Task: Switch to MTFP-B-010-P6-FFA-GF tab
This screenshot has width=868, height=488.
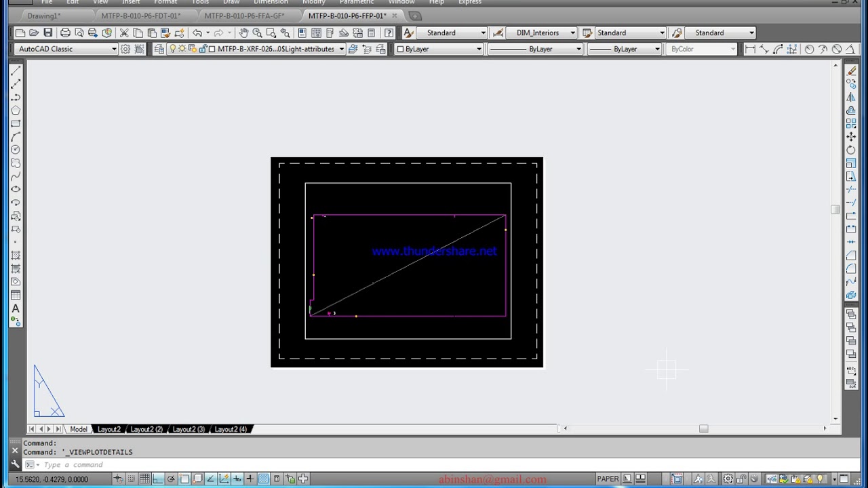Action: 244,16
